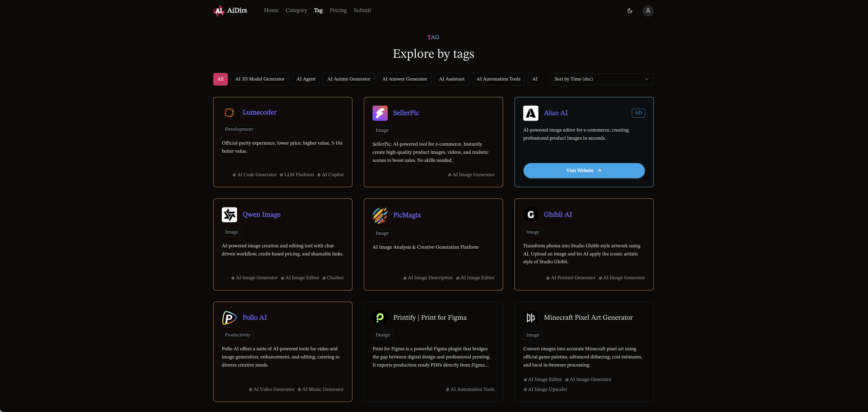Image resolution: width=868 pixels, height=412 pixels.
Task: Toggle dark mode with the moon icon
Action: 630,10
